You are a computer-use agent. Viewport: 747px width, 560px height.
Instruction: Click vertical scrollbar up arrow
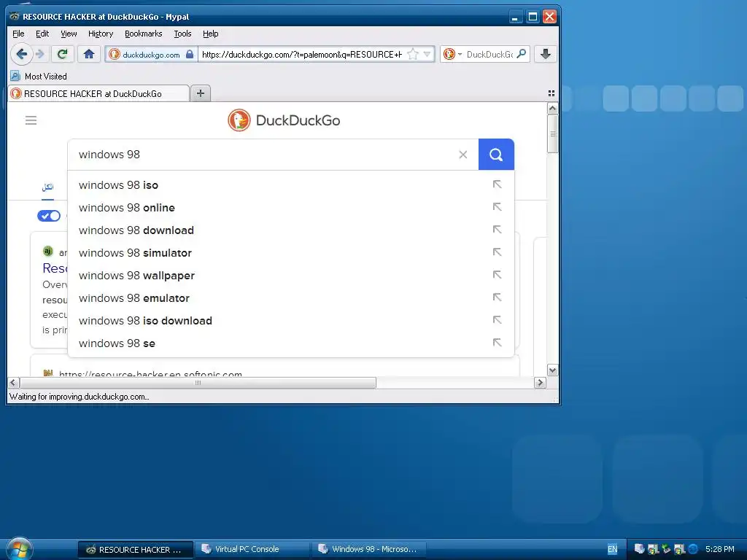click(553, 109)
